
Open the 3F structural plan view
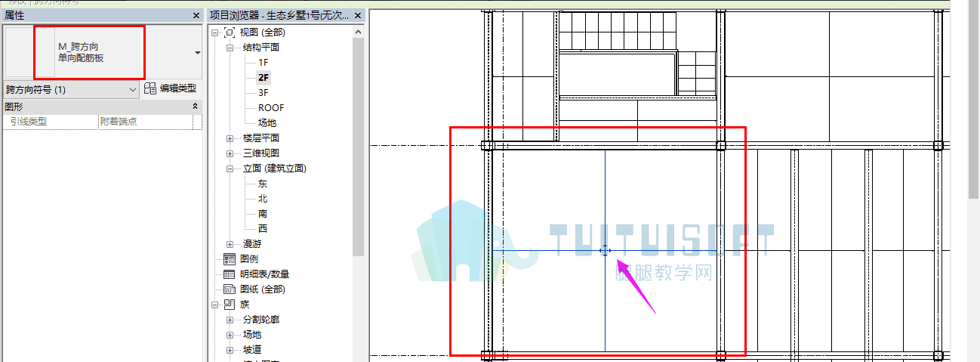(263, 92)
